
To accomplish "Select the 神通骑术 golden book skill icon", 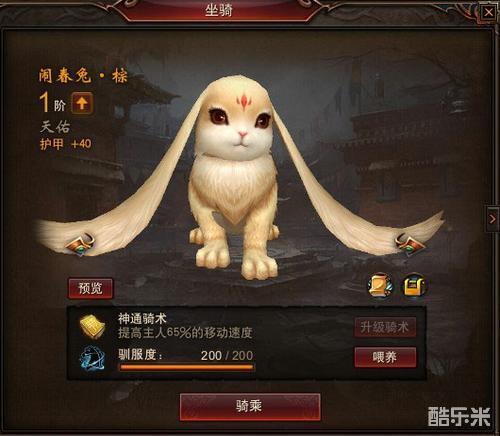I will point(92,326).
